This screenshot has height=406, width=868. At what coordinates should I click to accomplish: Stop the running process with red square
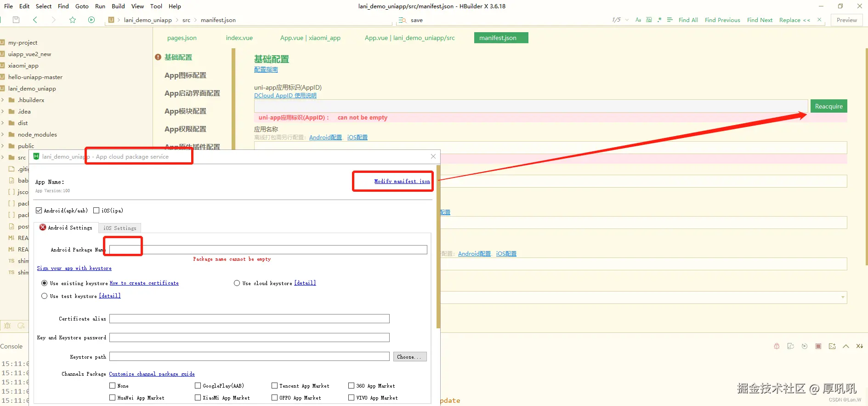coord(818,346)
